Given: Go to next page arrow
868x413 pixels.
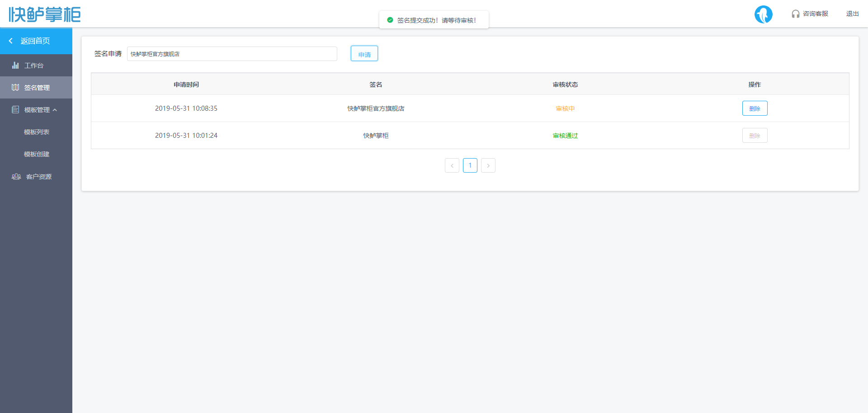Looking at the screenshot, I should (x=488, y=165).
